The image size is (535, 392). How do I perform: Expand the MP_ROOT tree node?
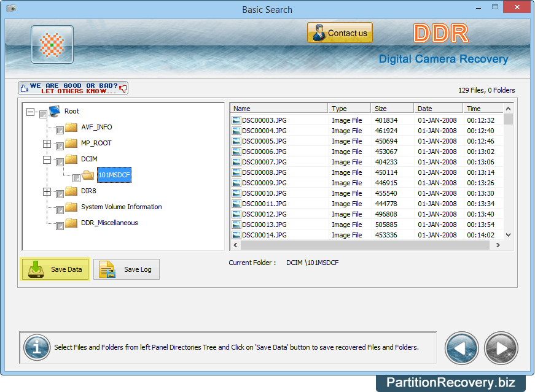47,144
